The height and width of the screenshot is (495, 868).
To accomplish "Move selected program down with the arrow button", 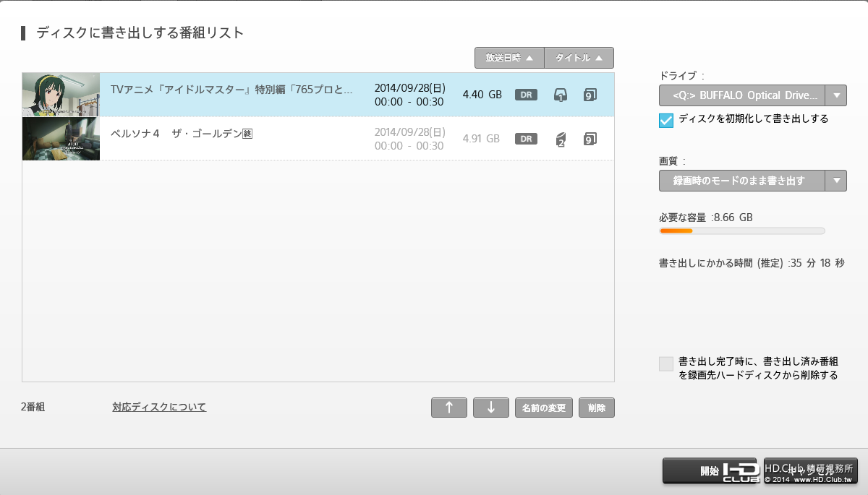I will (491, 408).
